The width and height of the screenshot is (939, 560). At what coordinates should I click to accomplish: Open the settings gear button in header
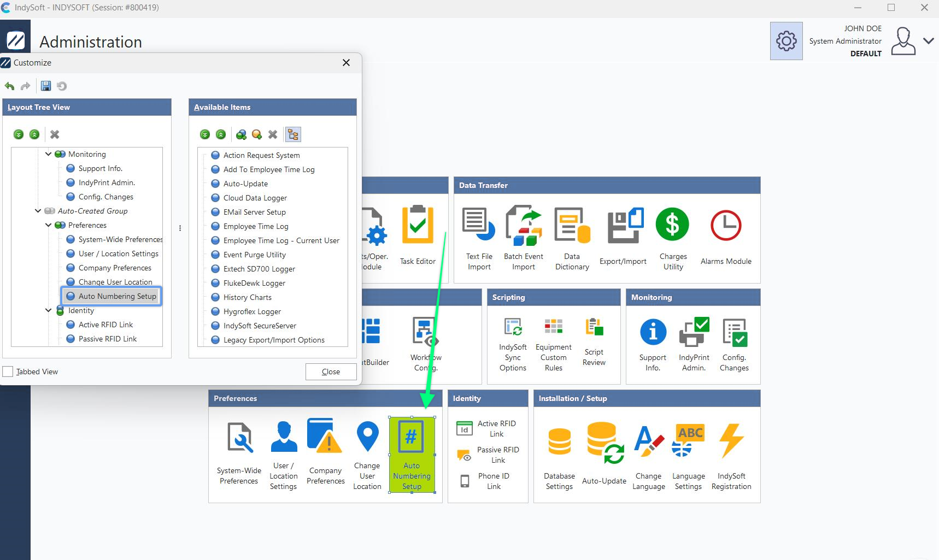[787, 41]
